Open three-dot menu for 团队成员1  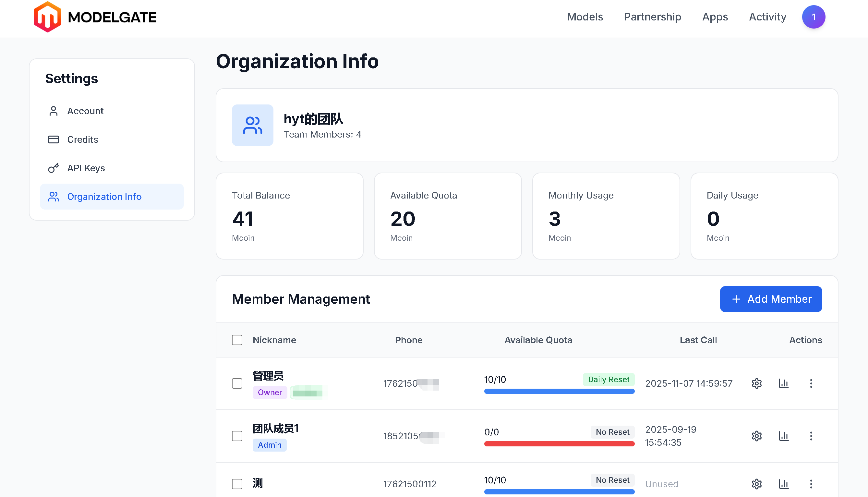811,436
